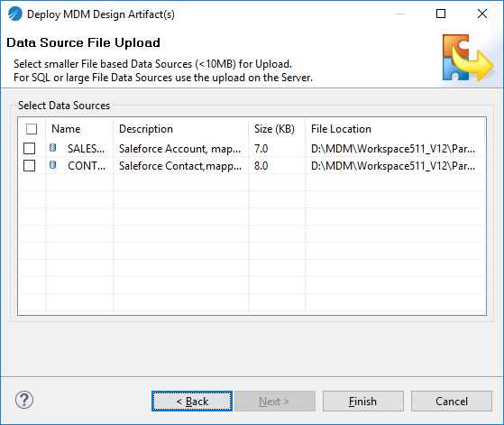Sort by the Description column header
Viewport: 504px width, 425px height.
pos(181,129)
